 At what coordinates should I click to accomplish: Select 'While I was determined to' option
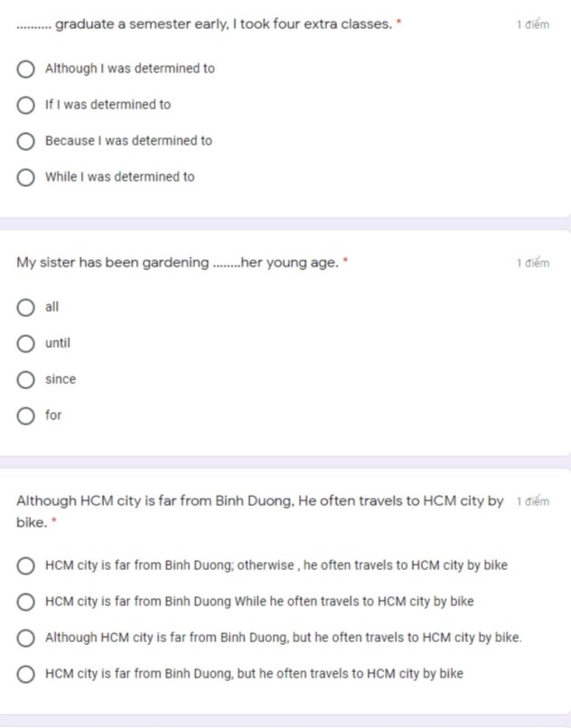(26, 178)
